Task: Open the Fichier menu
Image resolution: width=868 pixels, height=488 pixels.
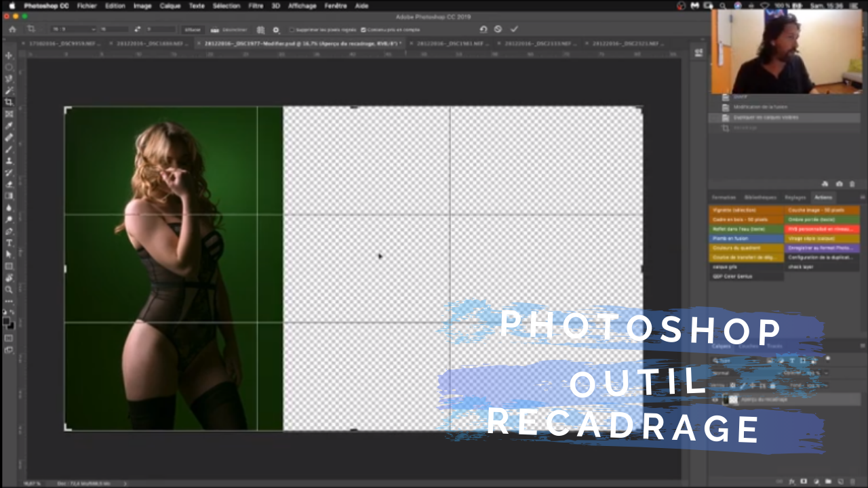Action: click(x=87, y=5)
